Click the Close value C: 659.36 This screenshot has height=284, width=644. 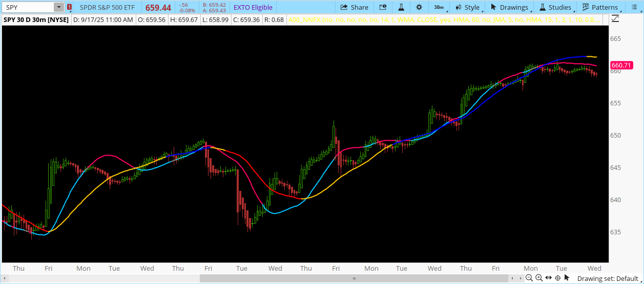246,19
